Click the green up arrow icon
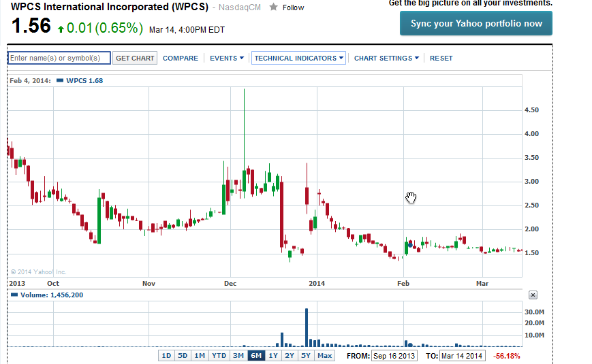 click(61, 29)
